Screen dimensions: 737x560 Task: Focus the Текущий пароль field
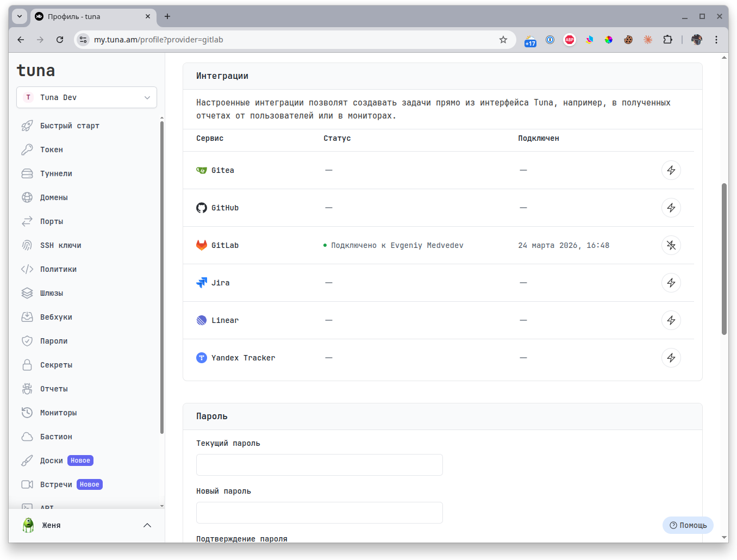point(319,465)
